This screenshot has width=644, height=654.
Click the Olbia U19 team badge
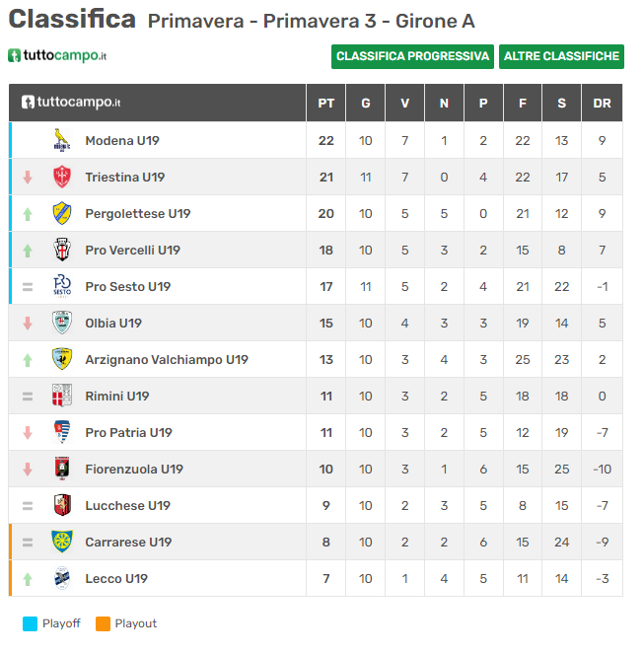click(62, 323)
